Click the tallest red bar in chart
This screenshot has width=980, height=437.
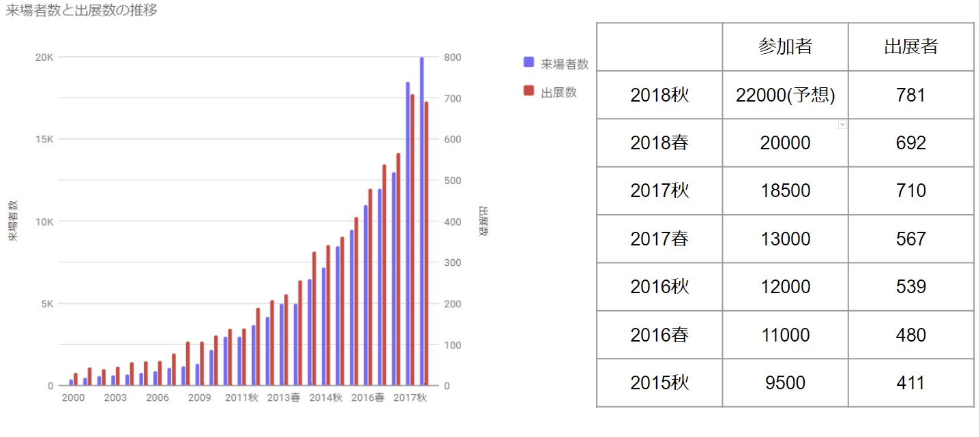[x=413, y=240]
